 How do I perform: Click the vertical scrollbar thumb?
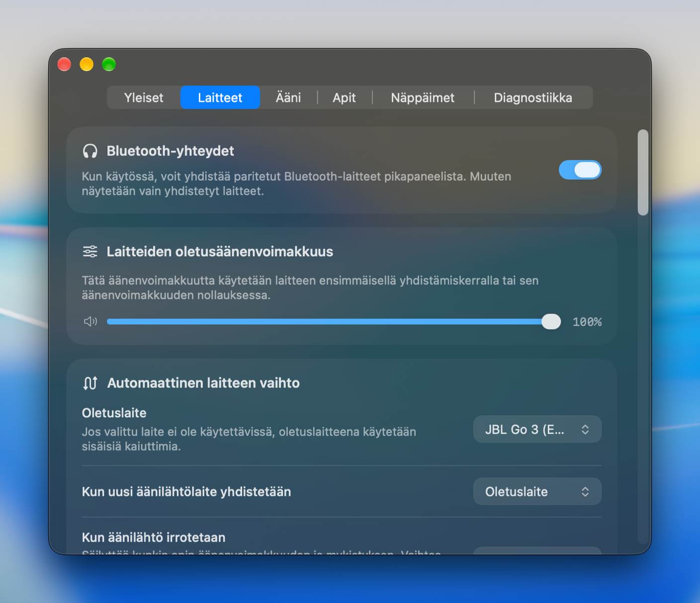point(643,173)
